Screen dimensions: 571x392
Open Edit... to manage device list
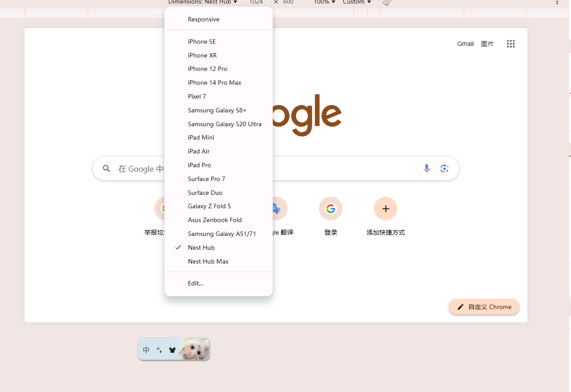pyautogui.click(x=219, y=283)
